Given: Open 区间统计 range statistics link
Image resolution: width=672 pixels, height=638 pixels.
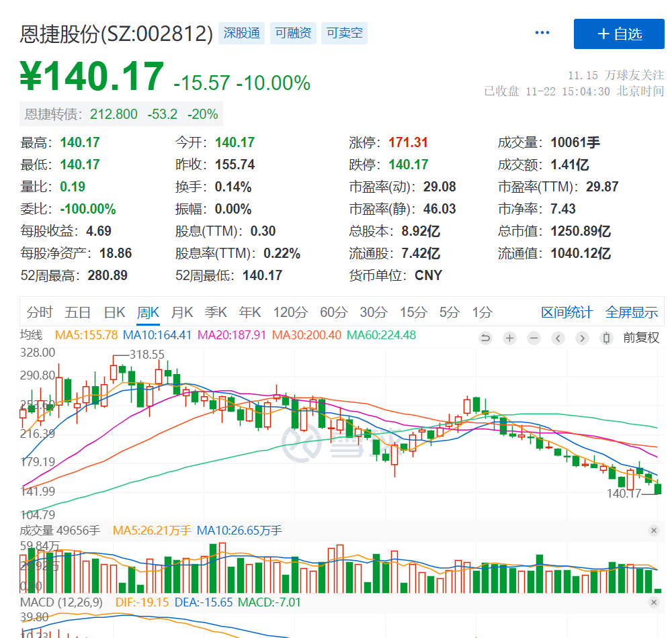Looking at the screenshot, I should coord(566,312).
